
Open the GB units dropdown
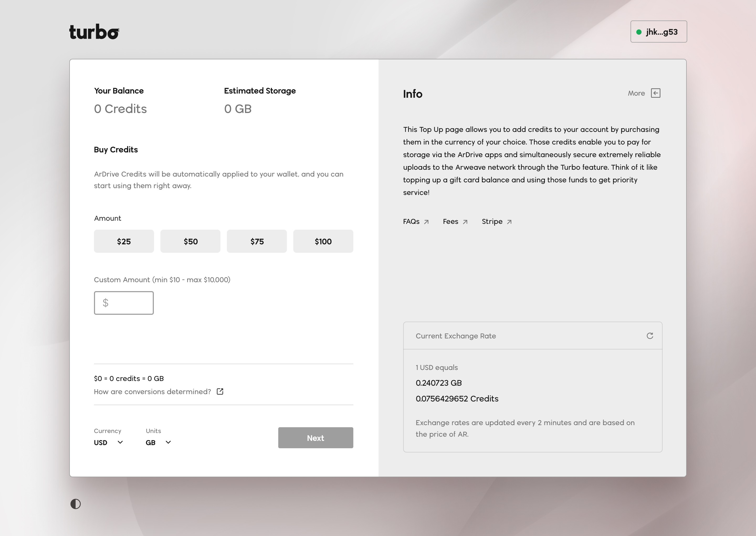point(159,442)
